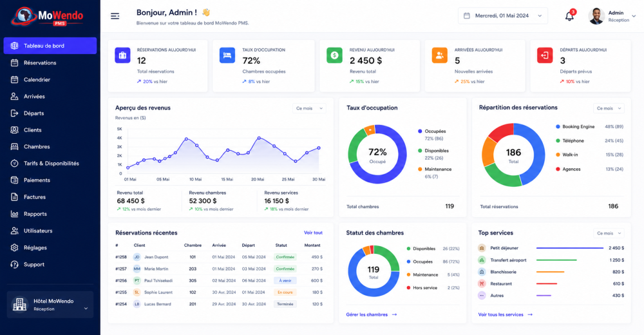Click the Transfert aéroport service icon
The width and height of the screenshot is (644, 335).
point(482,260)
